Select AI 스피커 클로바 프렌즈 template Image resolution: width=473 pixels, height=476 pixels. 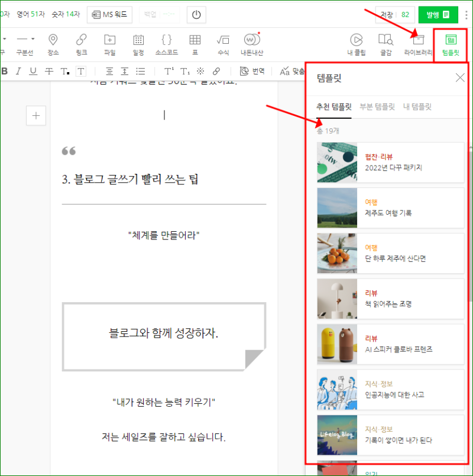390,344
